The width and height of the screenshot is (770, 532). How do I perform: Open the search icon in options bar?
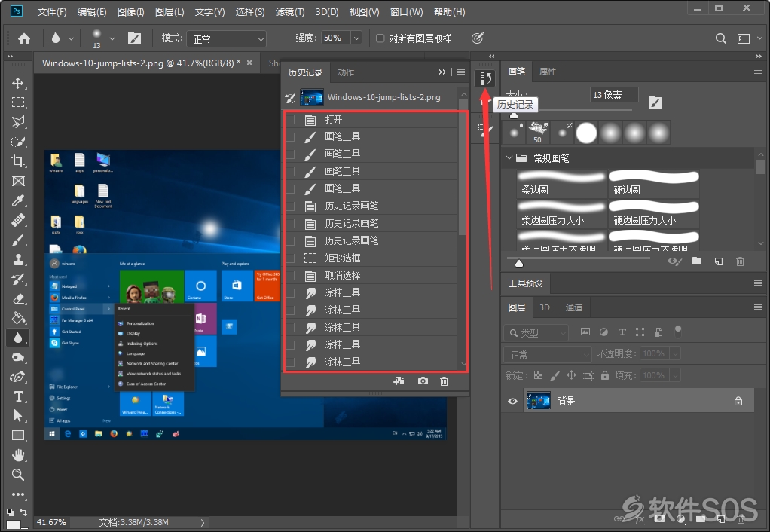point(720,38)
